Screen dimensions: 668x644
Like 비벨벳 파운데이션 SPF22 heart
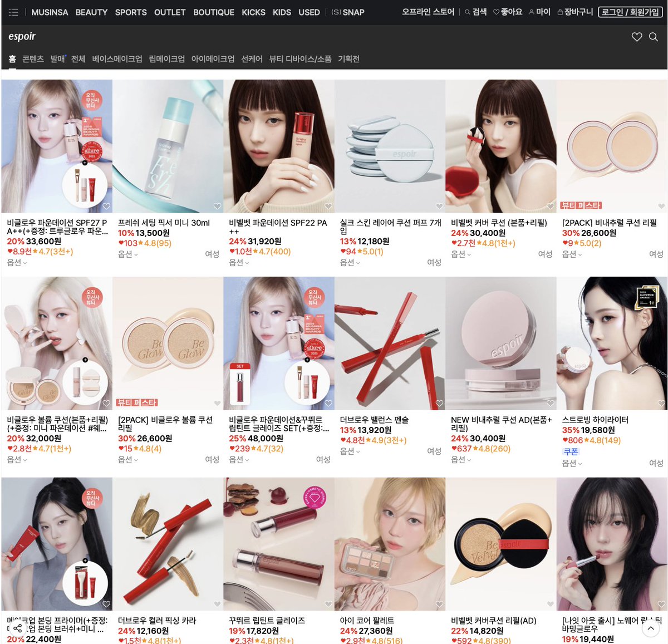point(328,207)
